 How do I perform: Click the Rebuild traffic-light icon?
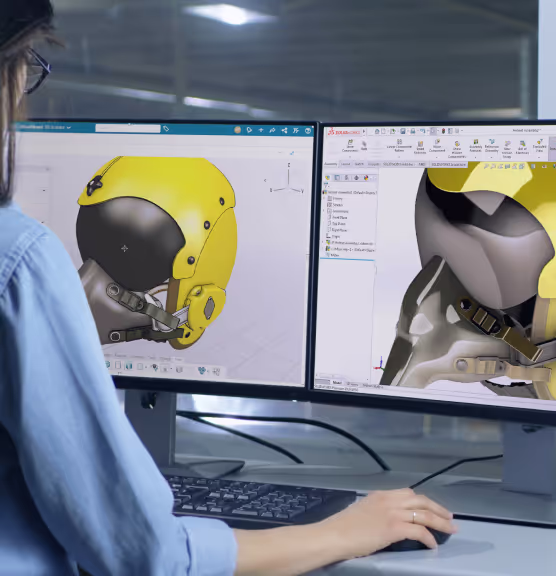click(443, 131)
